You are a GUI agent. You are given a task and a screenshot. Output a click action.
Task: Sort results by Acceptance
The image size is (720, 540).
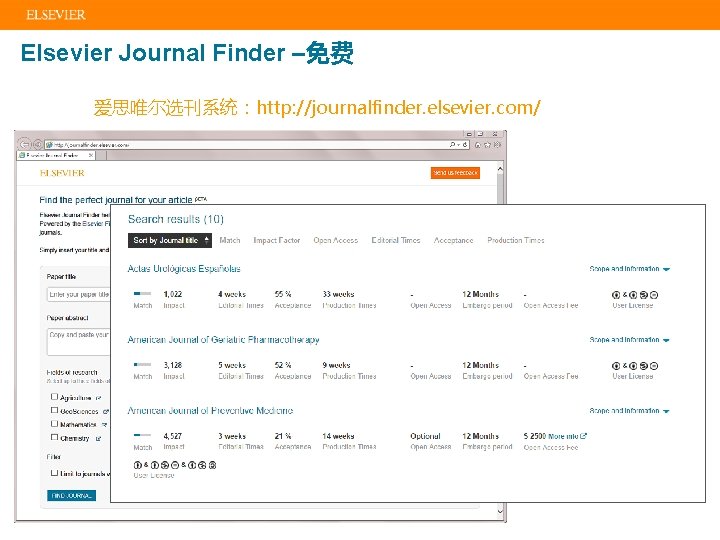tap(453, 240)
